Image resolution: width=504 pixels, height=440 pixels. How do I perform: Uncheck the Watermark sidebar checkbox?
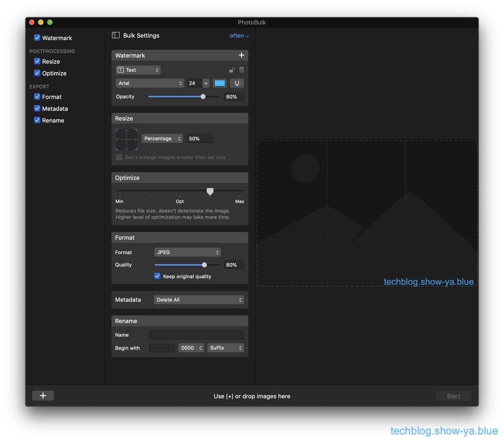[x=37, y=38]
